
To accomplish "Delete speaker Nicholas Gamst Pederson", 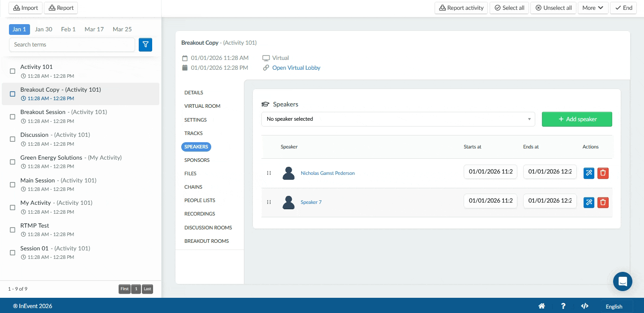I will tap(603, 173).
